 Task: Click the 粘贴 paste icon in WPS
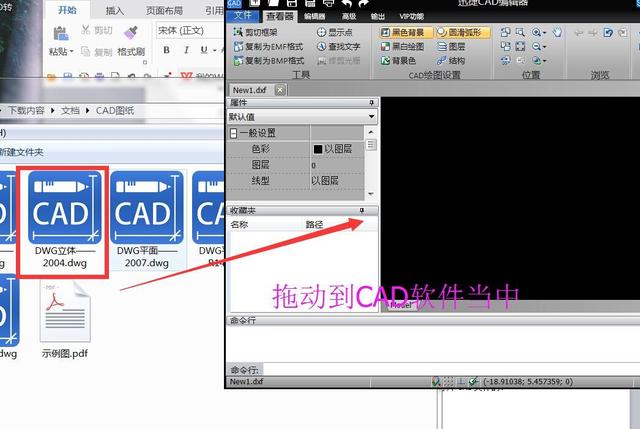[x=61, y=33]
